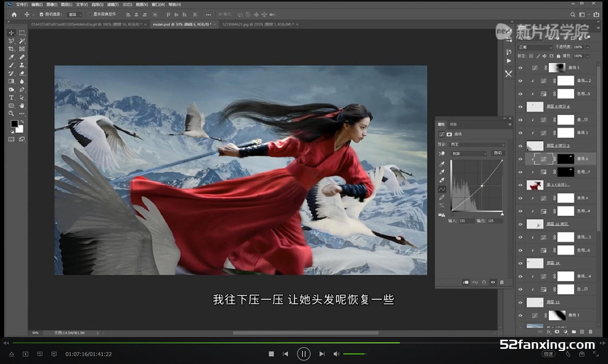
Task: Select the Rectangle shape tool
Action: pyautogui.click(x=11, y=106)
